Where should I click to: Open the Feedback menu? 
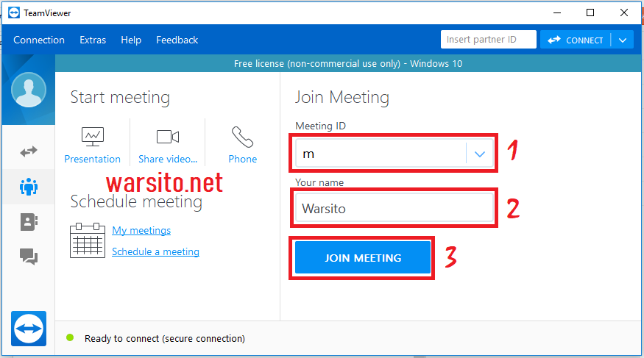pos(177,40)
